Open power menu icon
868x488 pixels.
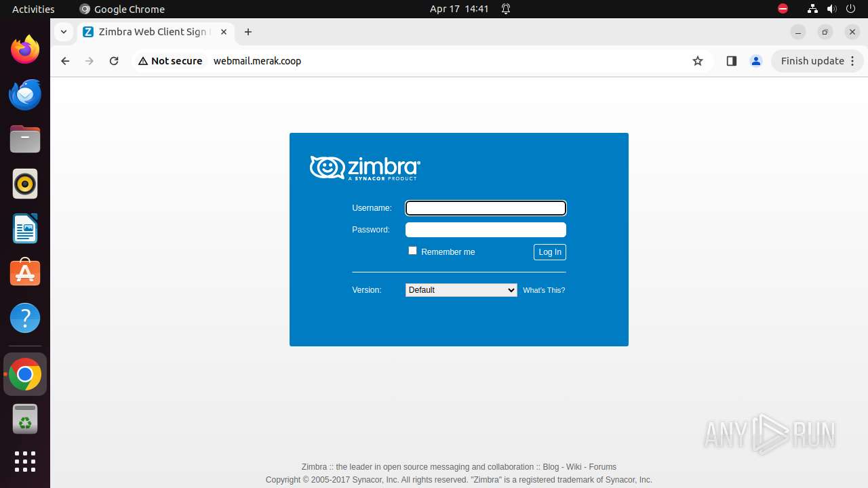(851, 9)
